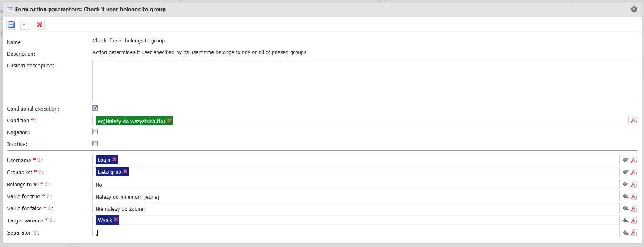Click the lightbulb hint next to Username
Viewport: 644px width, 247px height.
[x=39, y=161]
